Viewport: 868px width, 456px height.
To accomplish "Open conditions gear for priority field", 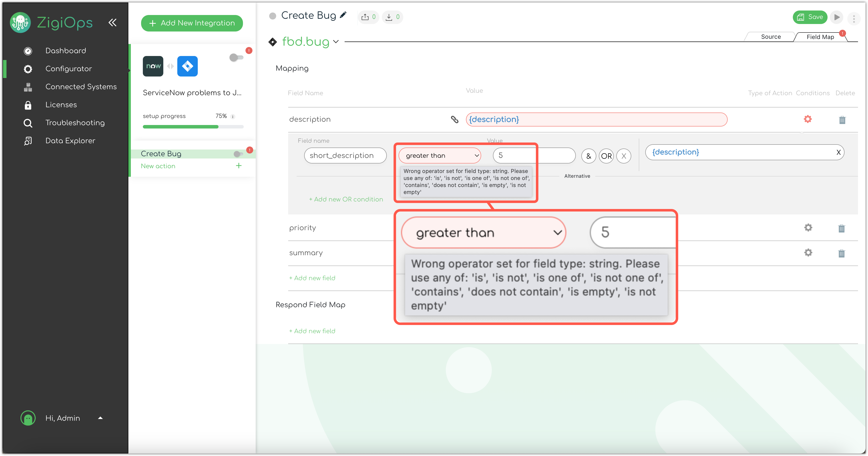I will pos(808,228).
